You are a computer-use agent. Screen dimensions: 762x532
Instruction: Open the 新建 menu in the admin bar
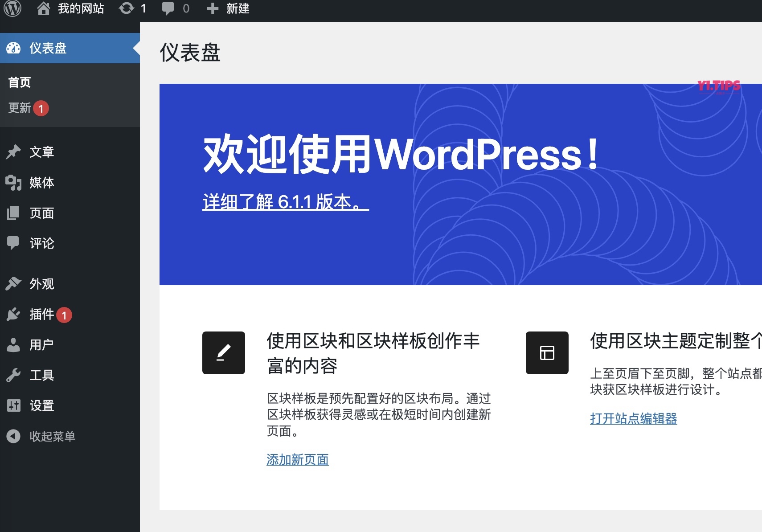[x=227, y=8]
